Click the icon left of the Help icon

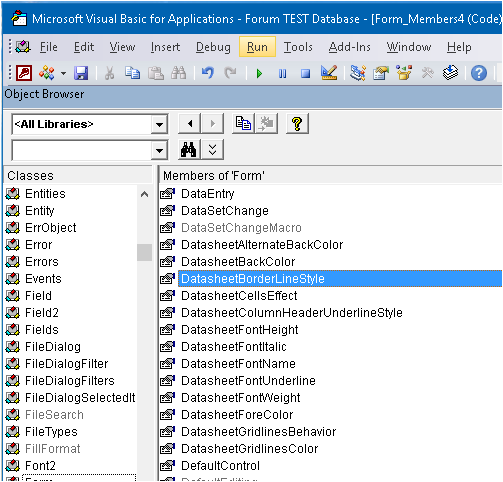(450, 73)
